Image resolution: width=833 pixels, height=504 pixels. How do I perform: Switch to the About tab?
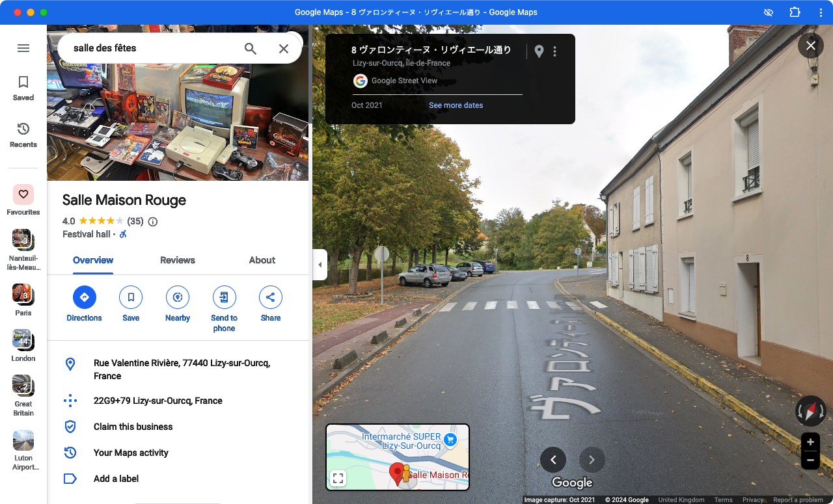(262, 260)
